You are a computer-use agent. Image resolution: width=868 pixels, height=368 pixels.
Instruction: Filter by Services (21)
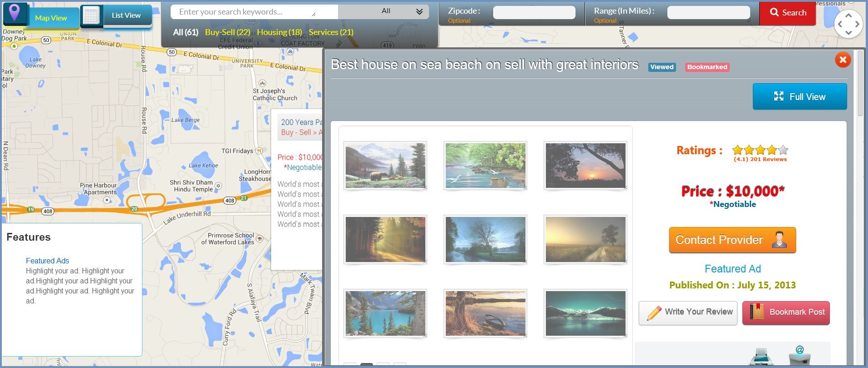click(331, 32)
